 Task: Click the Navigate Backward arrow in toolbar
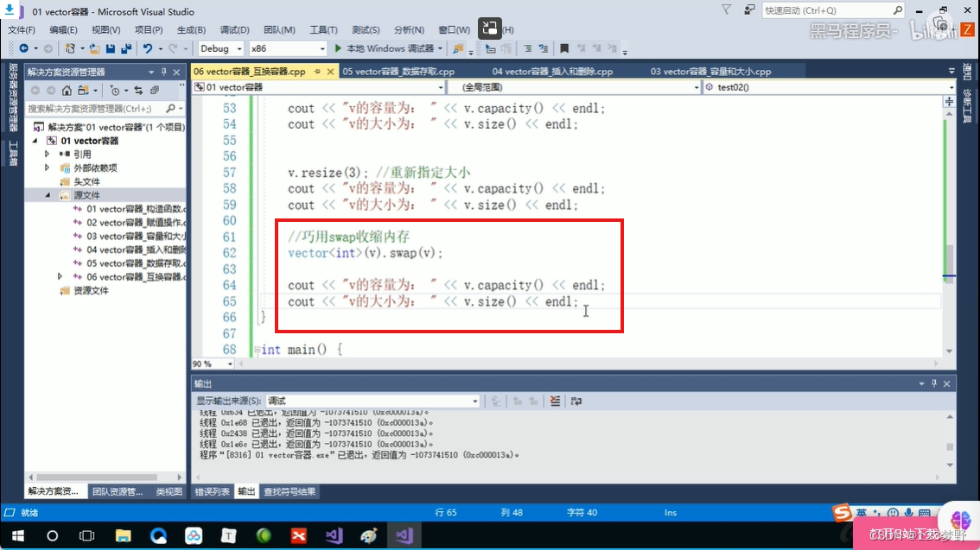click(23, 48)
